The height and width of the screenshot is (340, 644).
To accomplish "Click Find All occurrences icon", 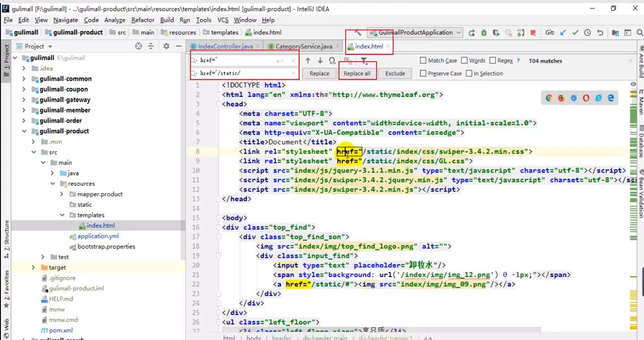I will 332,61.
